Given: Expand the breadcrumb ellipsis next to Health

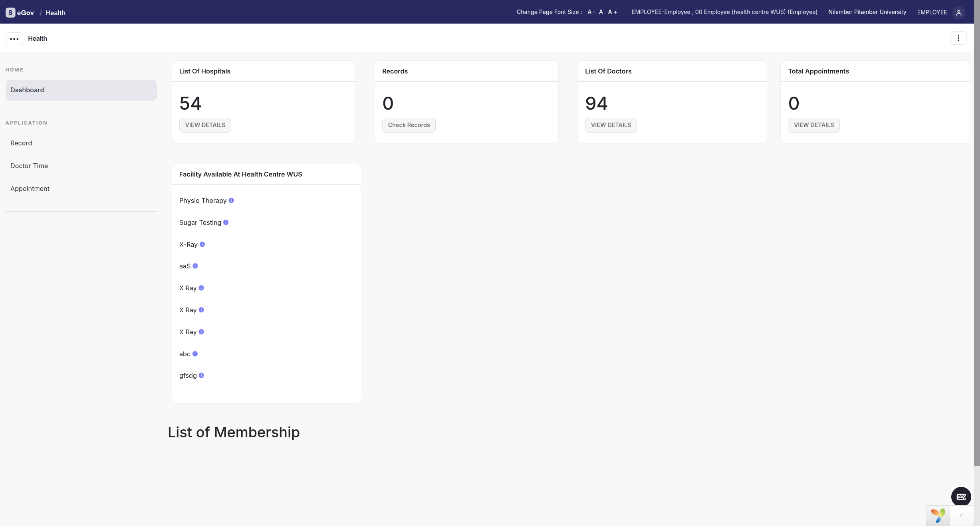Looking at the screenshot, I should (14, 38).
